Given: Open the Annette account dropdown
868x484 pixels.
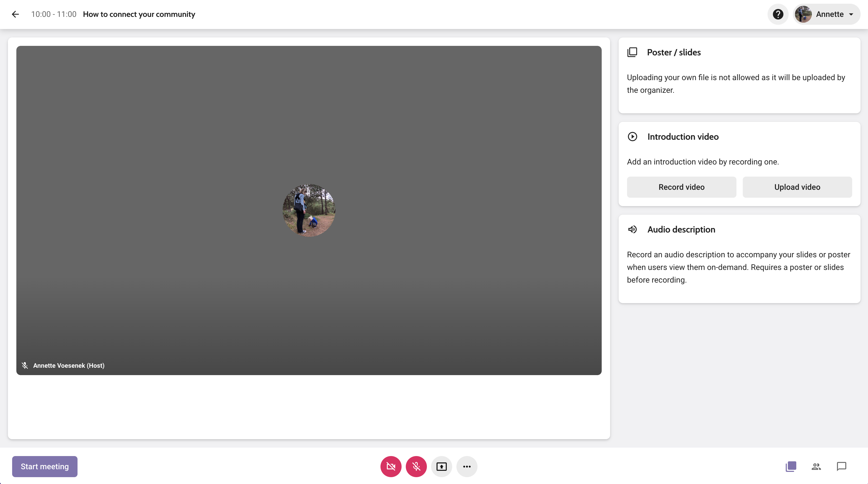Looking at the screenshot, I should pos(827,14).
